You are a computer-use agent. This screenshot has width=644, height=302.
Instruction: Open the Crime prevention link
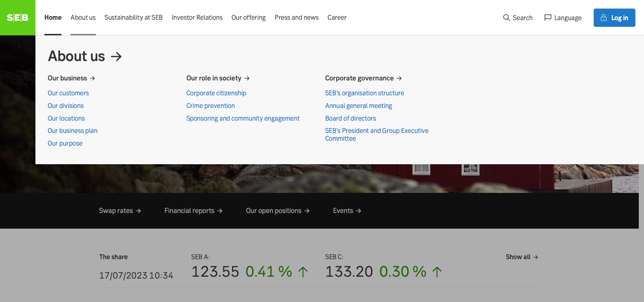210,106
